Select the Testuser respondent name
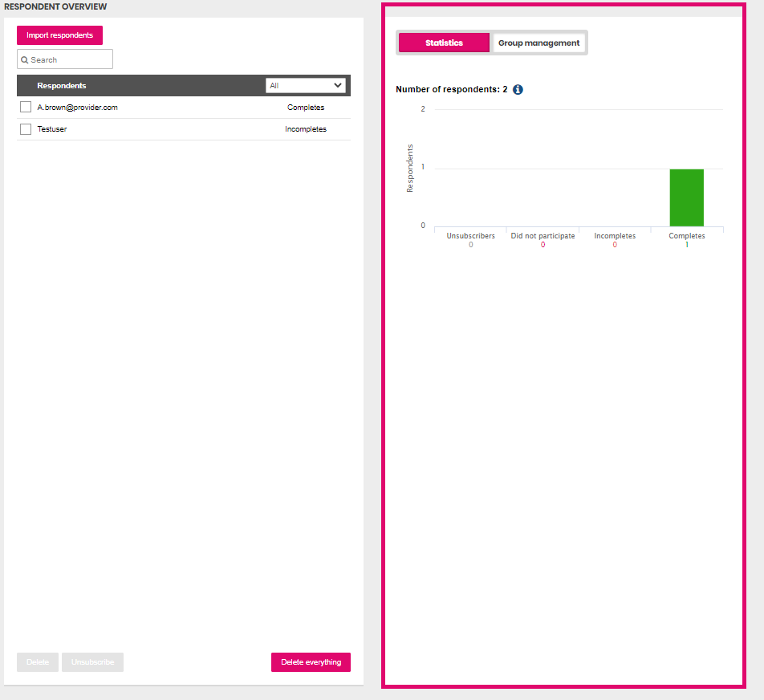This screenshot has width=764, height=700. (52, 129)
